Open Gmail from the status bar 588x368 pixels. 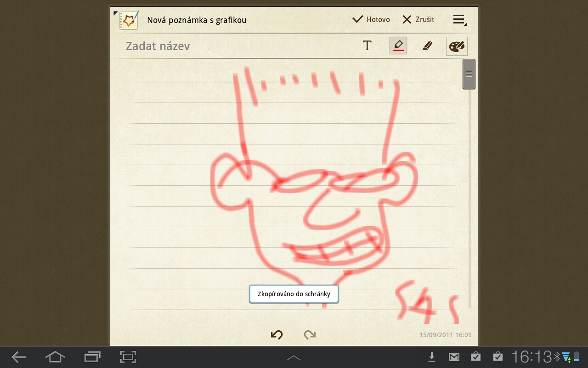coord(454,356)
